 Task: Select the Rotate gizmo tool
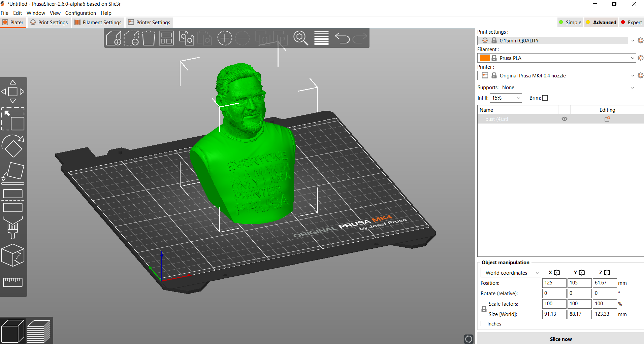(13, 146)
